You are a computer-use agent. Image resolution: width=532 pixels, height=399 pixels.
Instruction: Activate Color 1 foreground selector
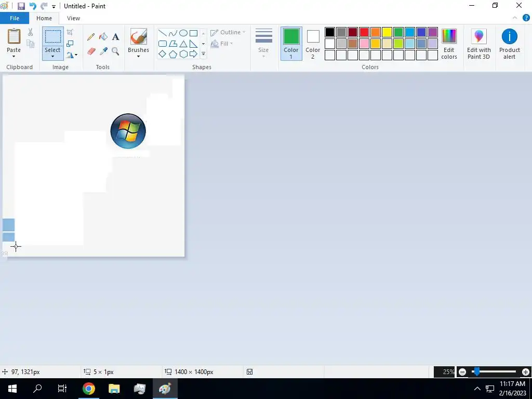pos(291,44)
